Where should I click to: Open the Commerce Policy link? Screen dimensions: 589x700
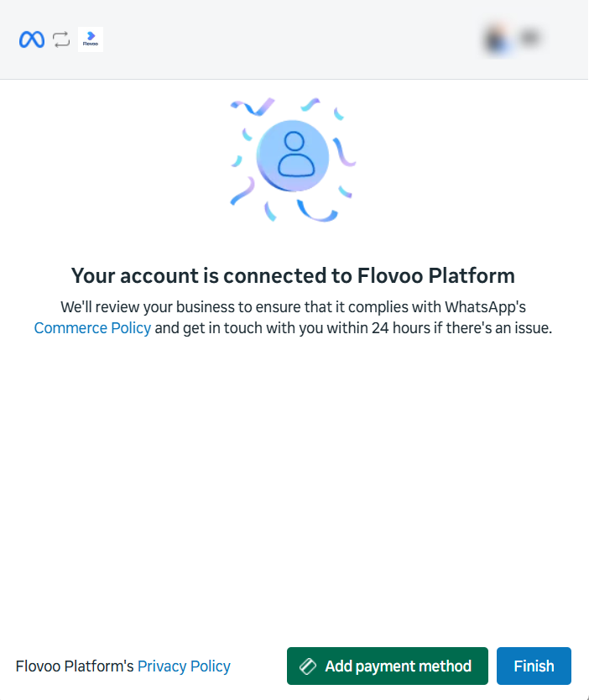[x=92, y=328]
